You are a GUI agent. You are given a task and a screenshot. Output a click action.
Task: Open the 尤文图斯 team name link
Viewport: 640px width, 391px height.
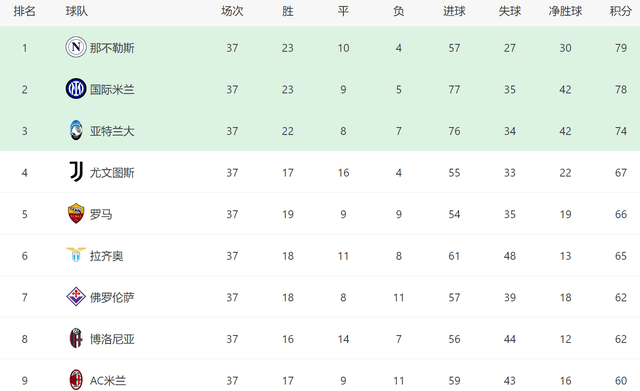(x=112, y=173)
